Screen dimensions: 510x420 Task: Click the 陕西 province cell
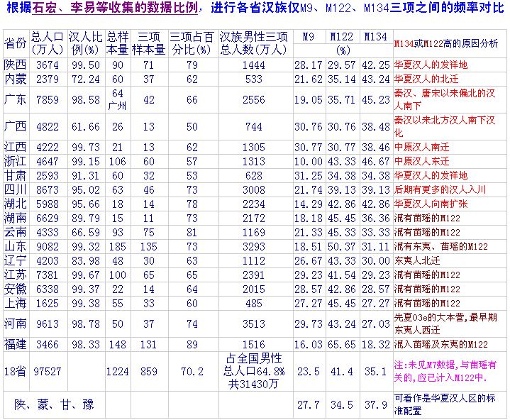15,65
